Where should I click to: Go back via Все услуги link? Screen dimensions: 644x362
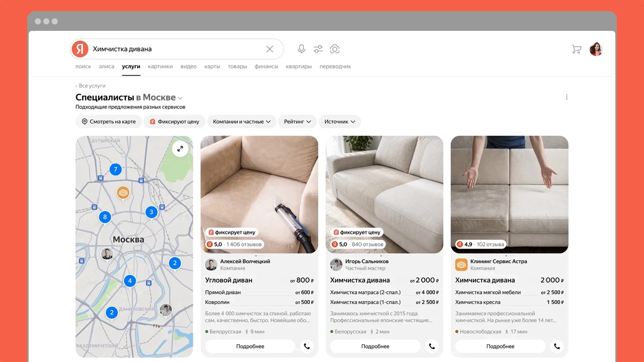(x=91, y=86)
